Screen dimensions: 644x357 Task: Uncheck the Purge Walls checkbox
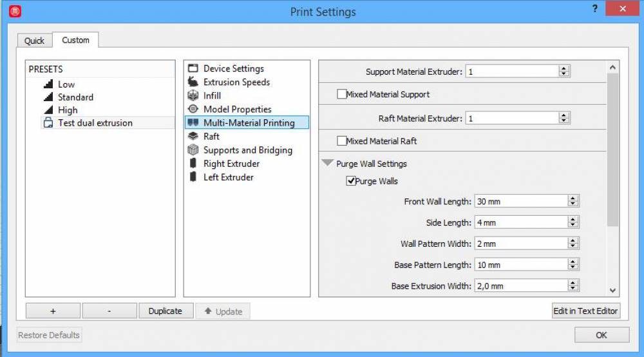pos(351,181)
